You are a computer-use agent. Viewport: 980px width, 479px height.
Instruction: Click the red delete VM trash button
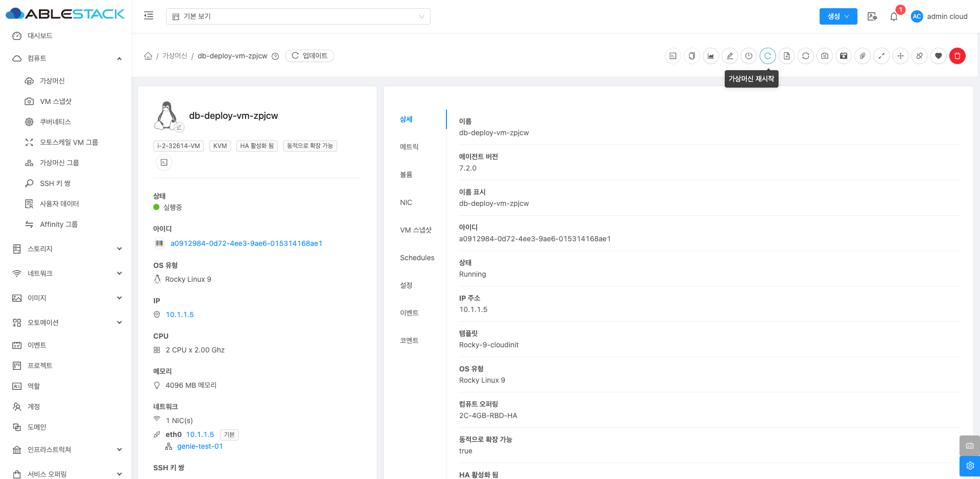957,56
